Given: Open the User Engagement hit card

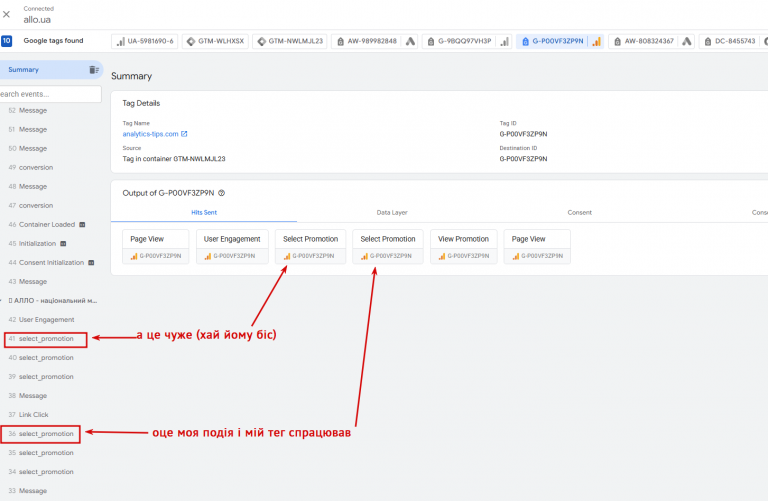Looking at the screenshot, I should tap(232, 247).
